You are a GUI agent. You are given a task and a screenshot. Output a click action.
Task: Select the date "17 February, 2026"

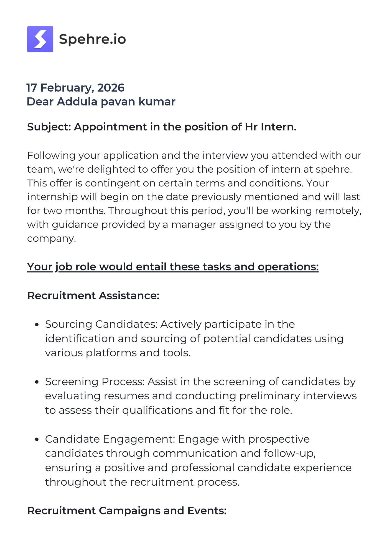[x=75, y=88]
